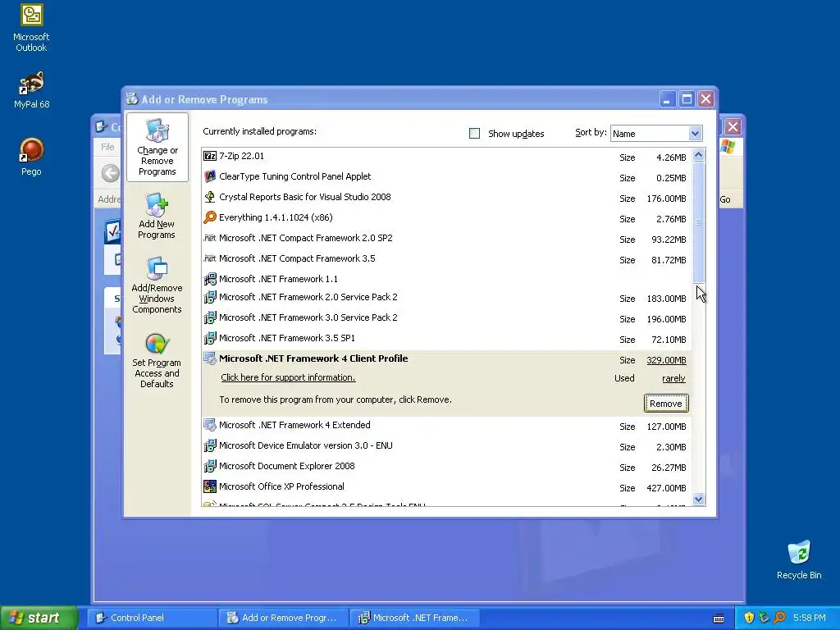Click the Address label in Control Panel window
The width and height of the screenshot is (840, 630).
pos(109,199)
